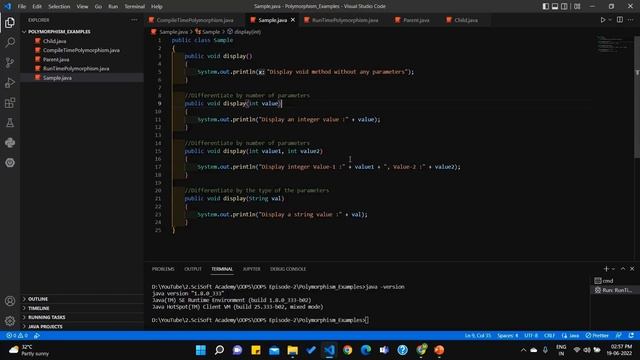The width and height of the screenshot is (640, 360).
Task: Click the Split Editor icon
Action: (x=620, y=20)
